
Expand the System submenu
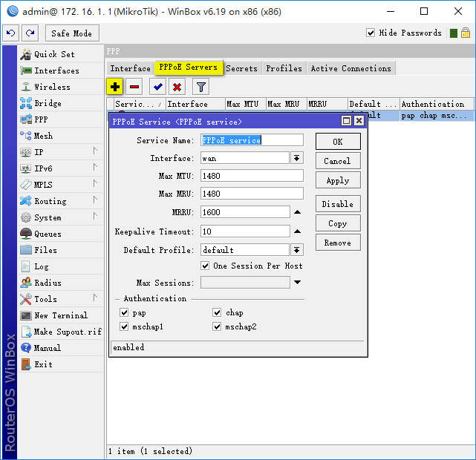95,216
